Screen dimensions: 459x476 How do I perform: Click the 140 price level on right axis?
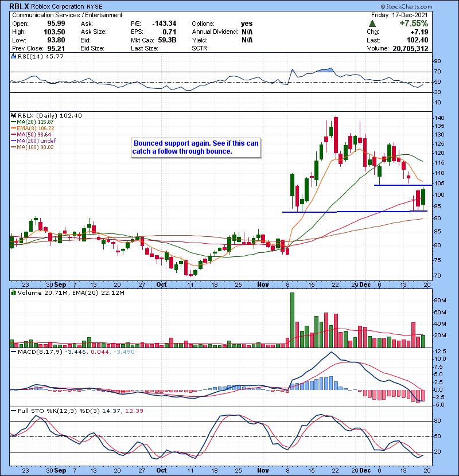click(439, 118)
